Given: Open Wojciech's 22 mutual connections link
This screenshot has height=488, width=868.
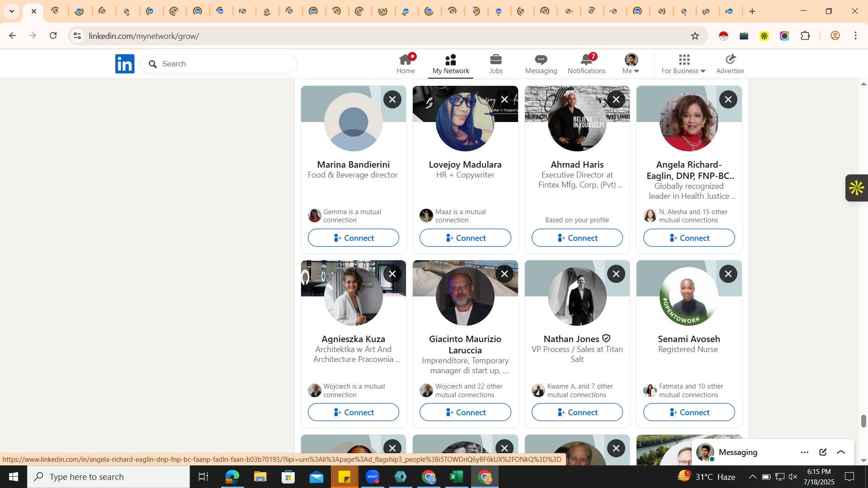Looking at the screenshot, I should tap(469, 390).
